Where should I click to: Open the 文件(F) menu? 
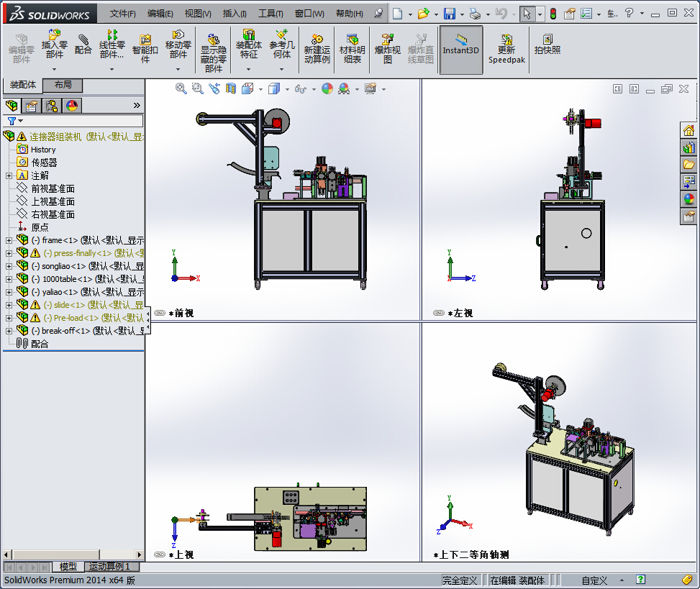(123, 14)
